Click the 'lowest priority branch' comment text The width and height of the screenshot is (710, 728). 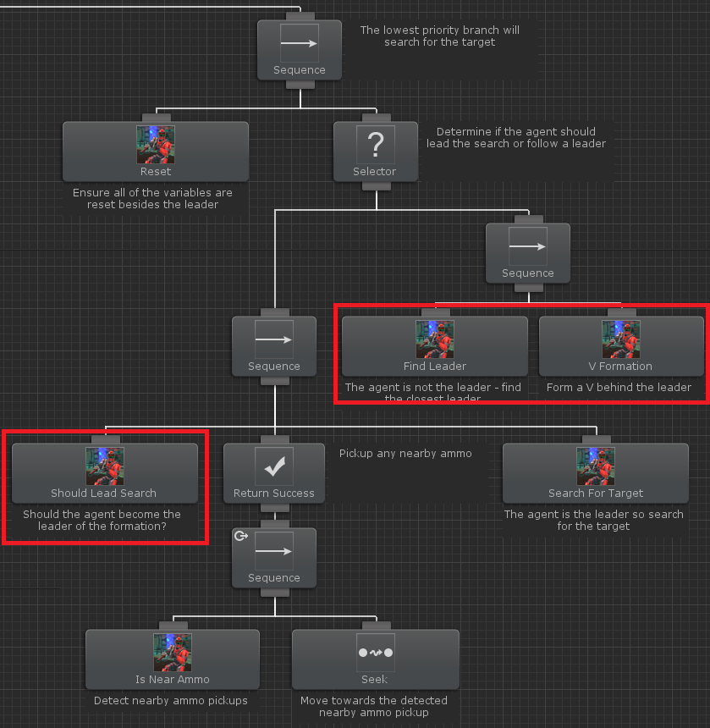point(439,36)
